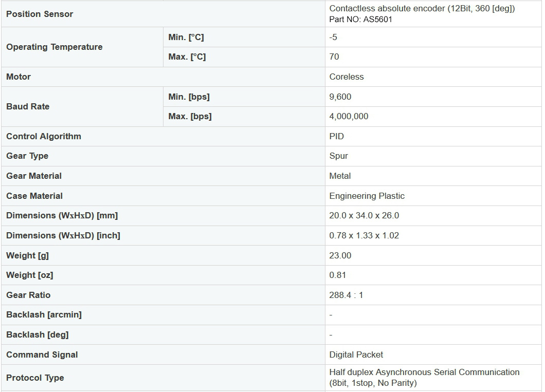Viewport: 545px width, 392px height.
Task: Click the Backlash [arcmin] label
Action: [x=44, y=314]
